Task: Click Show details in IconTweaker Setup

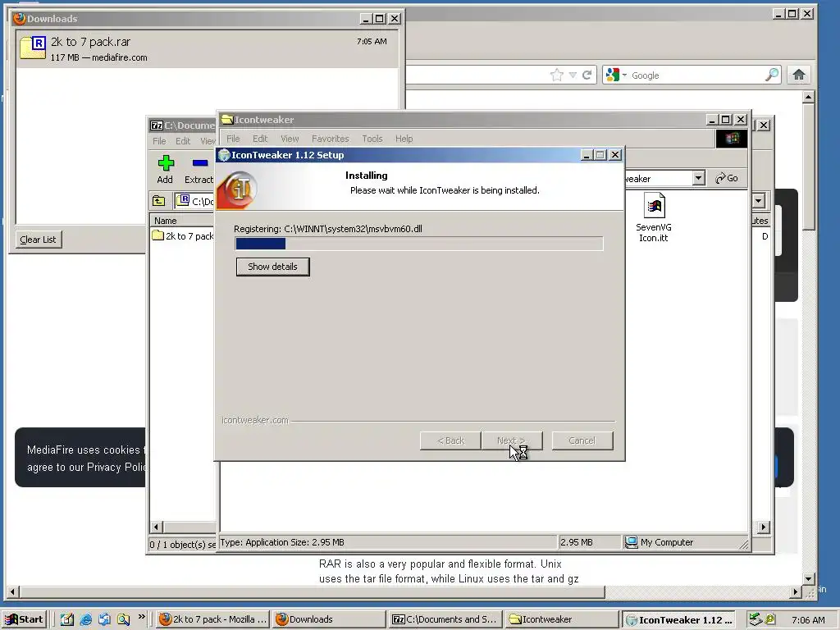Action: [x=272, y=267]
